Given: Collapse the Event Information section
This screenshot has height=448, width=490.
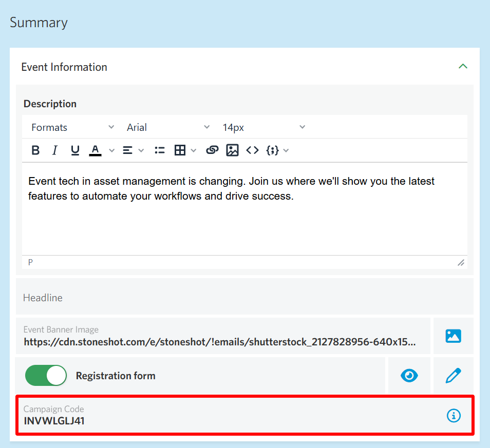Looking at the screenshot, I should (463, 66).
